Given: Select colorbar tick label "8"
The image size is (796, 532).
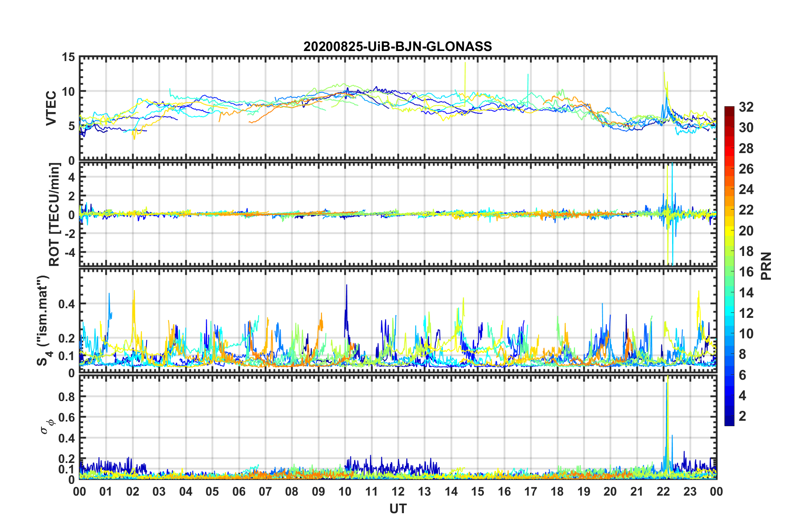Looking at the screenshot, I should (x=742, y=354).
